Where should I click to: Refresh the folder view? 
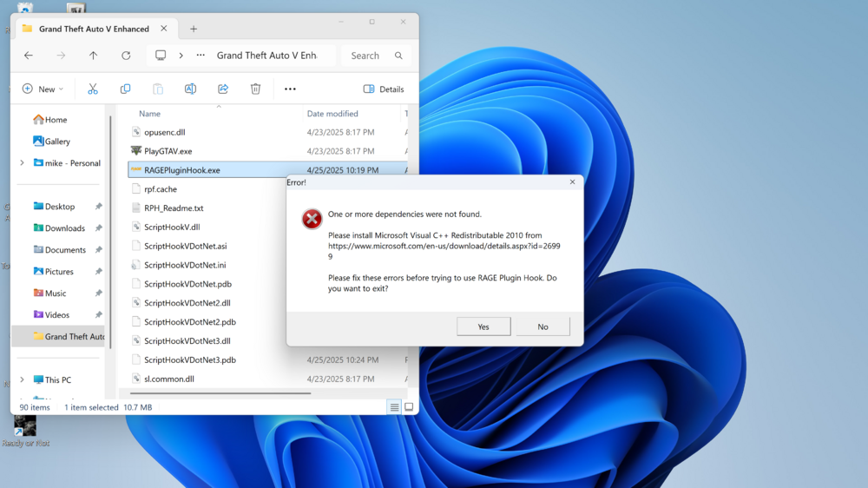click(126, 56)
